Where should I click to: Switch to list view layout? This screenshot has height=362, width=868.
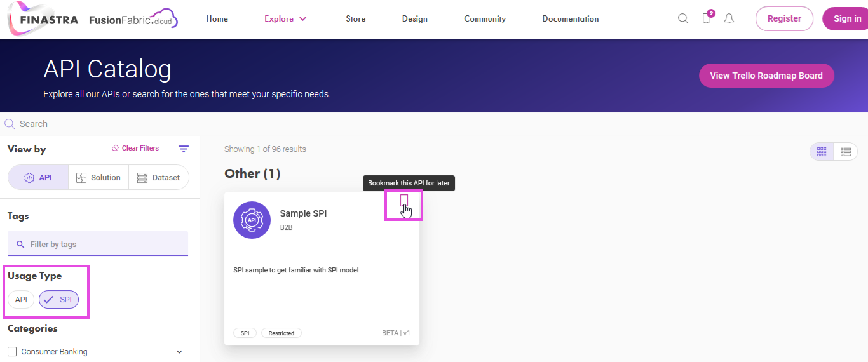[845, 151]
